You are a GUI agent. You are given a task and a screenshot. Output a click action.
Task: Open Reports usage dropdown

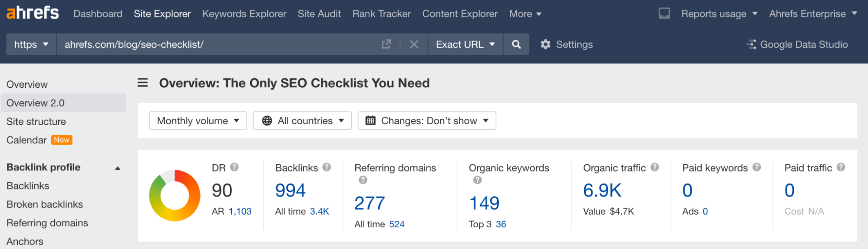[x=719, y=14]
